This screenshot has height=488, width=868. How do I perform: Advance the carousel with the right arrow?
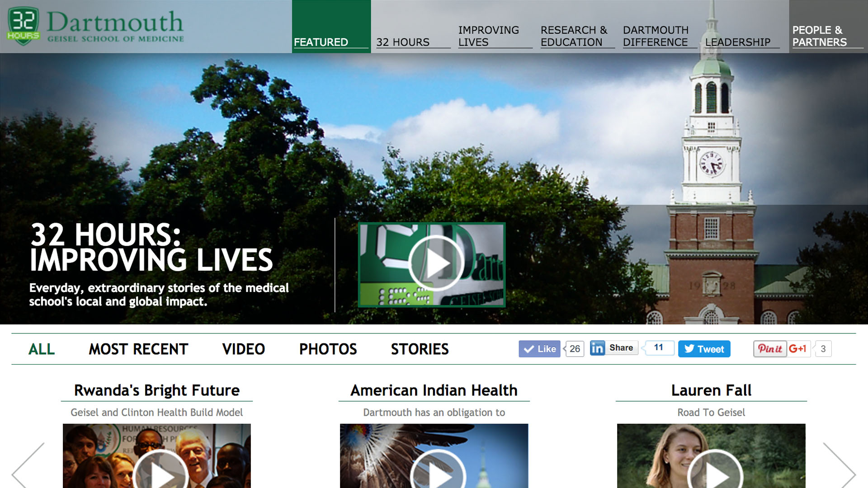tap(840, 466)
